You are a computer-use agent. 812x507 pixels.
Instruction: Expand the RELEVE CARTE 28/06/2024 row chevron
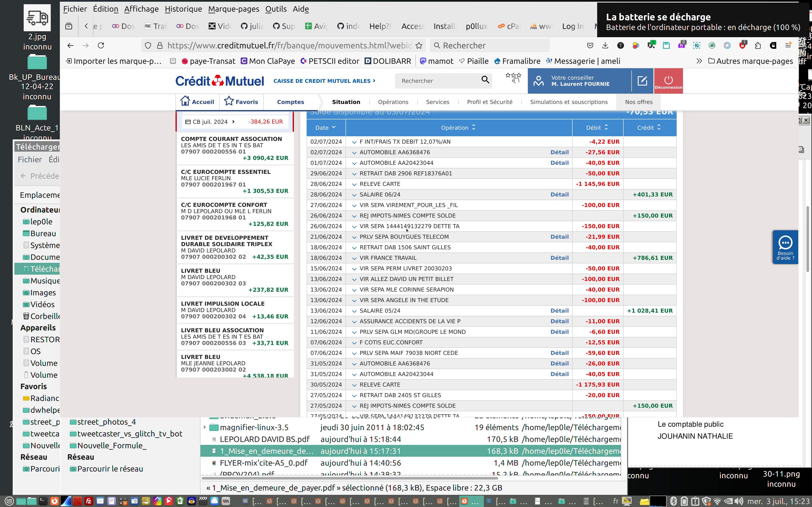tap(354, 184)
